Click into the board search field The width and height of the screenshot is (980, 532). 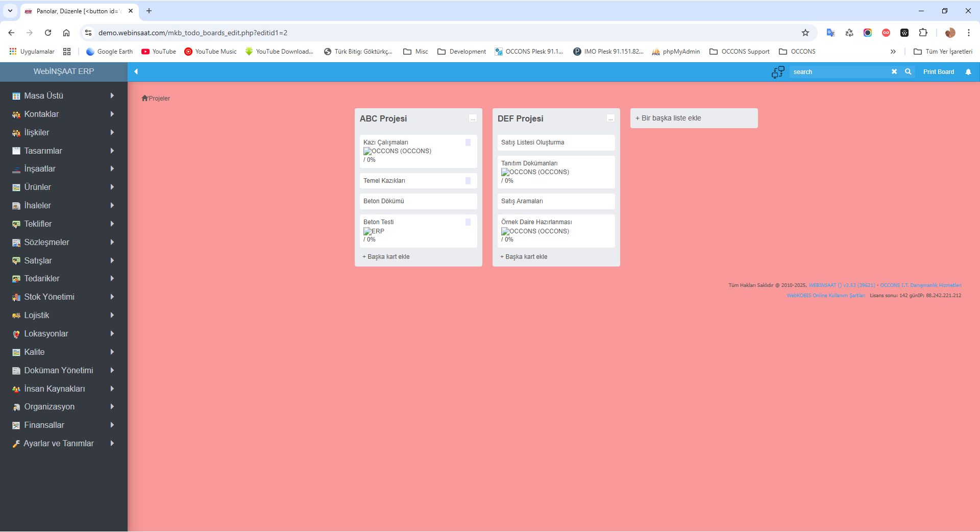[837, 72]
